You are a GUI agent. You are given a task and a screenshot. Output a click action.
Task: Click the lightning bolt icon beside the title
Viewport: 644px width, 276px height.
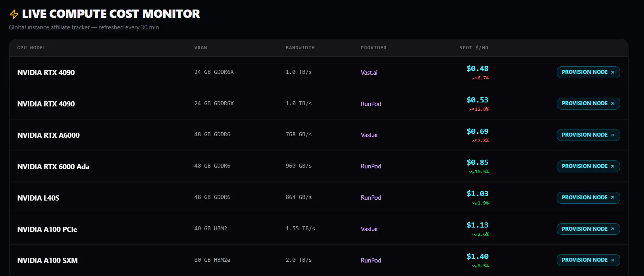click(x=14, y=14)
